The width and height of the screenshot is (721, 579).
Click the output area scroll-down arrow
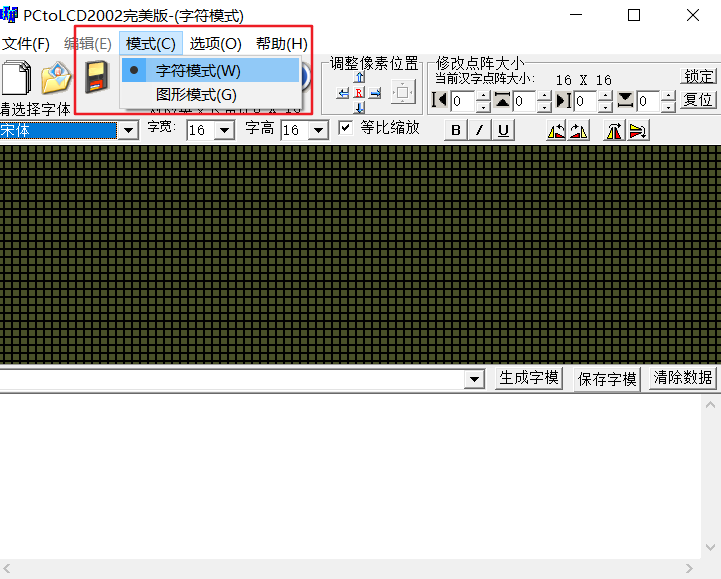[710, 547]
